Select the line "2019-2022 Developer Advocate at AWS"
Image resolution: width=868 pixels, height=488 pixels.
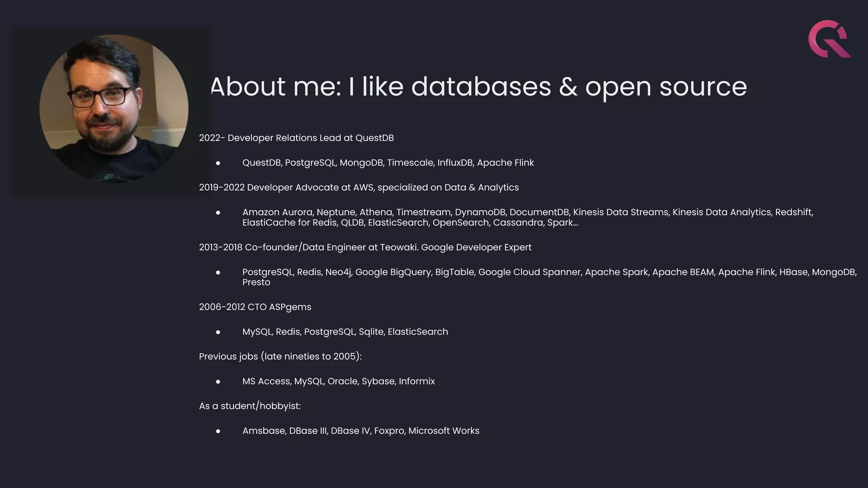(x=359, y=188)
